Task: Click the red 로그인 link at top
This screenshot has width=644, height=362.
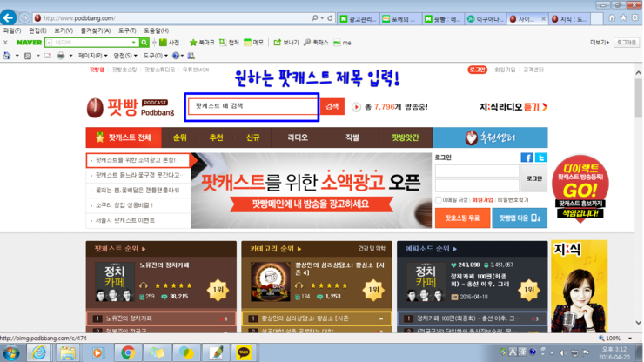Action: click(477, 70)
